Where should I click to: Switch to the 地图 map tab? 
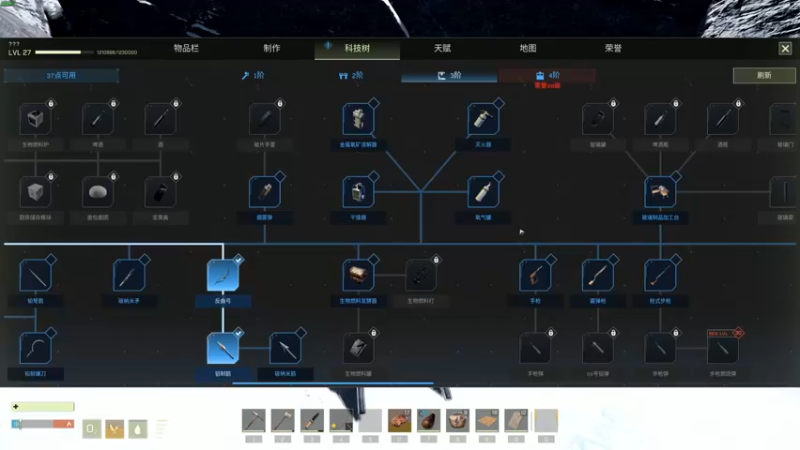click(528, 48)
